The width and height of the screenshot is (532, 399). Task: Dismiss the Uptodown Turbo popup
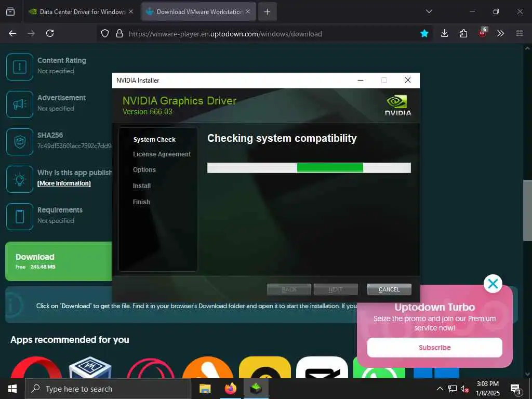tap(493, 284)
